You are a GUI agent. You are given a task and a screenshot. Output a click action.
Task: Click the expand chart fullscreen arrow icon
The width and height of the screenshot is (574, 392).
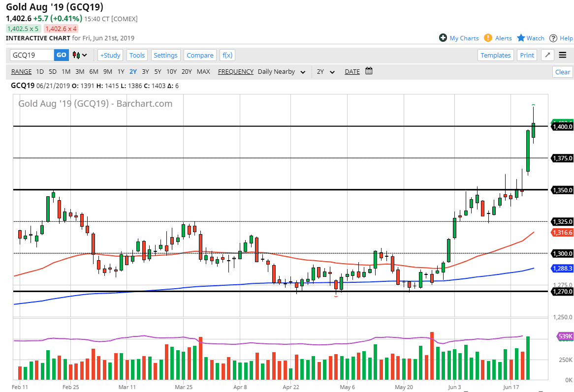(548, 55)
